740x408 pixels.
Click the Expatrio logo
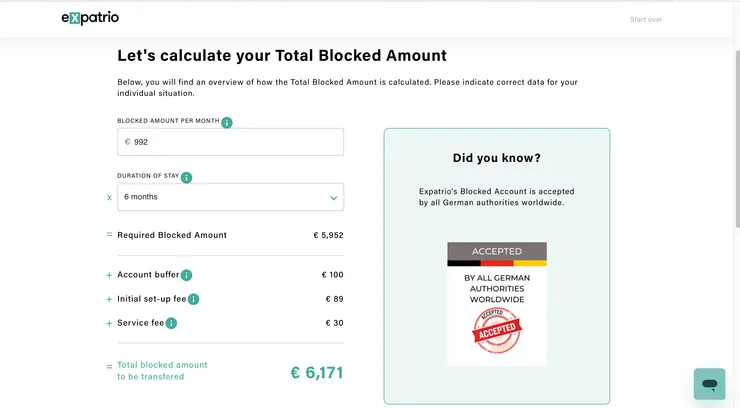click(x=90, y=18)
